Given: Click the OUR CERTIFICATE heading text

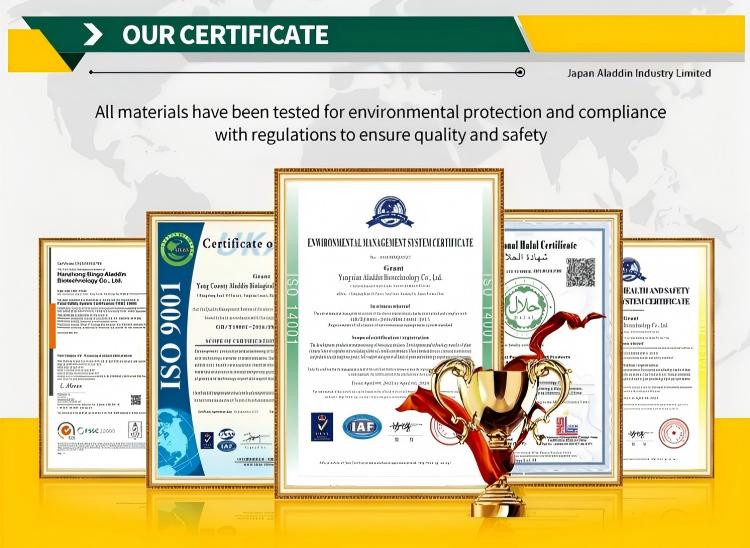Looking at the screenshot, I should (225, 35).
